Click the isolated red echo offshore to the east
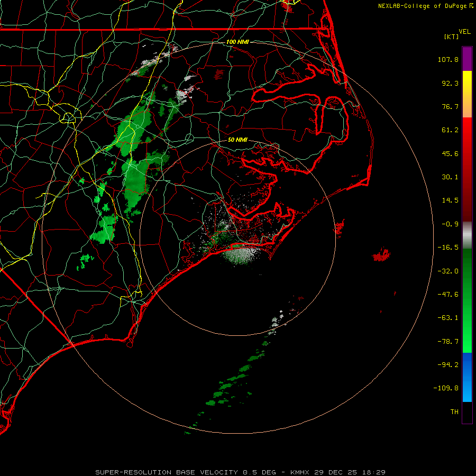The width and height of the screenshot is (476, 476). pyautogui.click(x=381, y=255)
